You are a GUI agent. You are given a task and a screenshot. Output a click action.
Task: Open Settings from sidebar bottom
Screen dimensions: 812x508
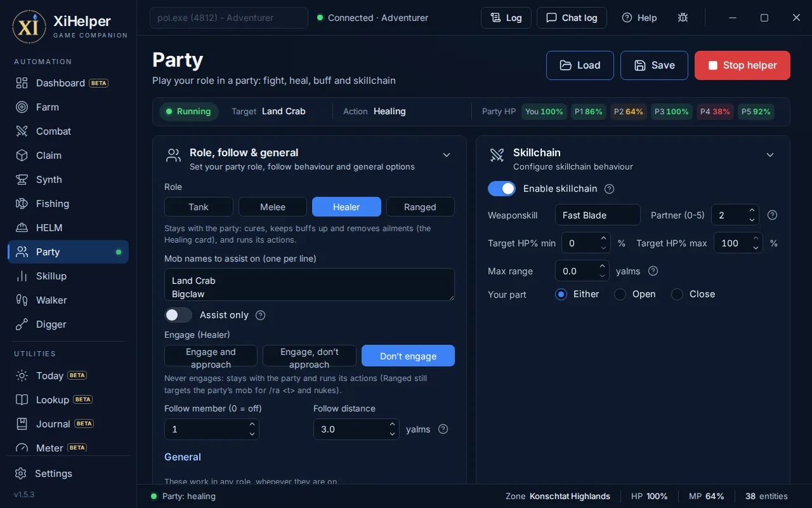pos(68,474)
